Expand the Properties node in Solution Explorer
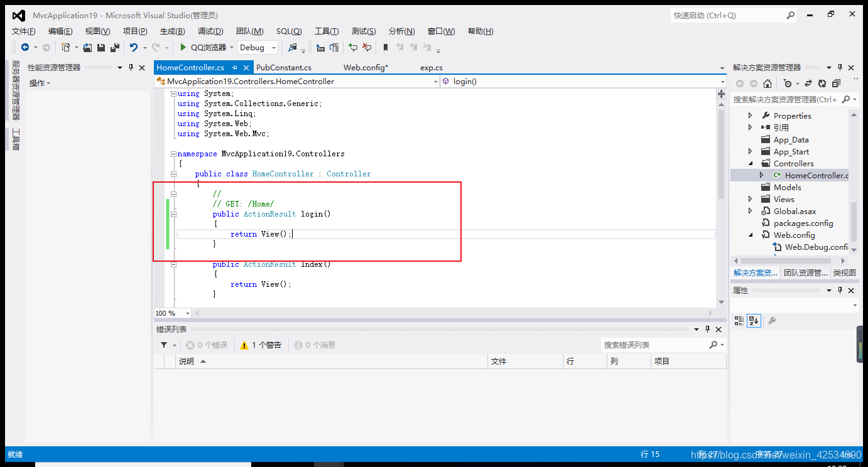 click(x=750, y=115)
